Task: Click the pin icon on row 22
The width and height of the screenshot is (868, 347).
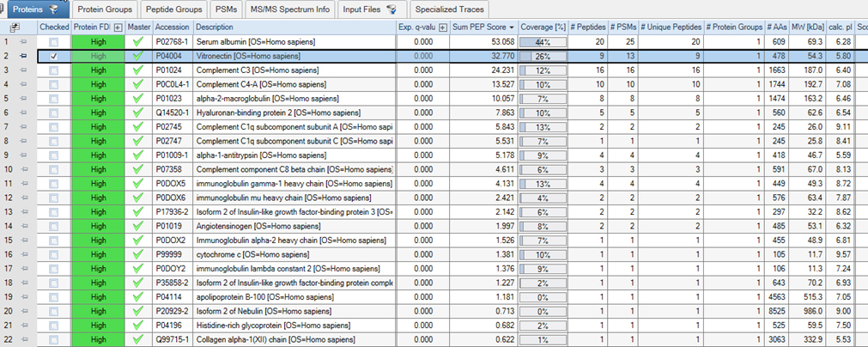Action: (23, 340)
